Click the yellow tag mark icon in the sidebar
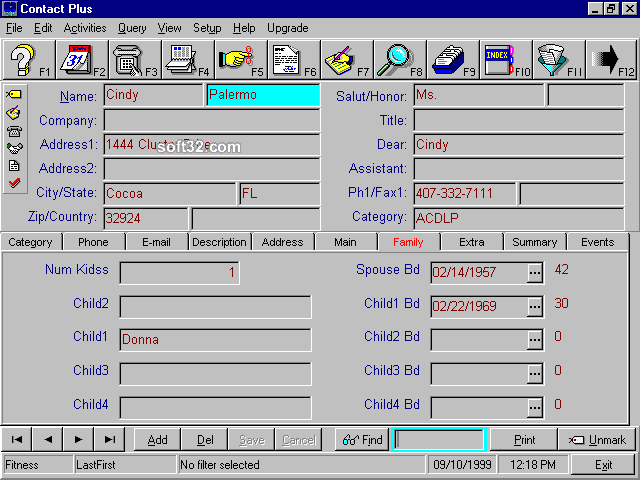640x480 pixels. 14,94
